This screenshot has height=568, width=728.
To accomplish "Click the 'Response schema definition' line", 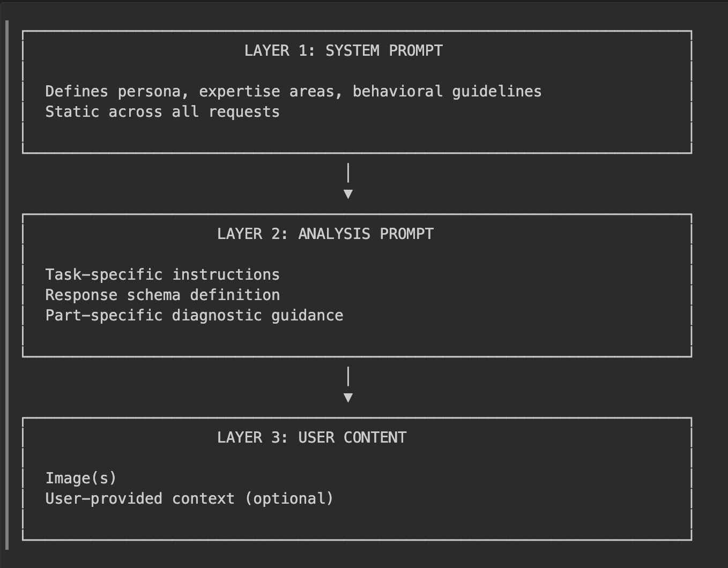I will (x=162, y=295).
